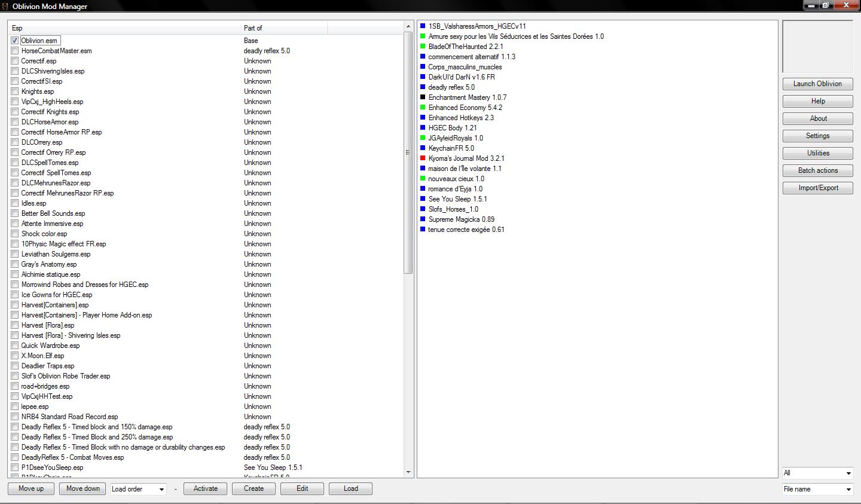Uncheck the Oblivion.esm checkbox
This screenshot has width=861, height=504.
pyautogui.click(x=14, y=41)
